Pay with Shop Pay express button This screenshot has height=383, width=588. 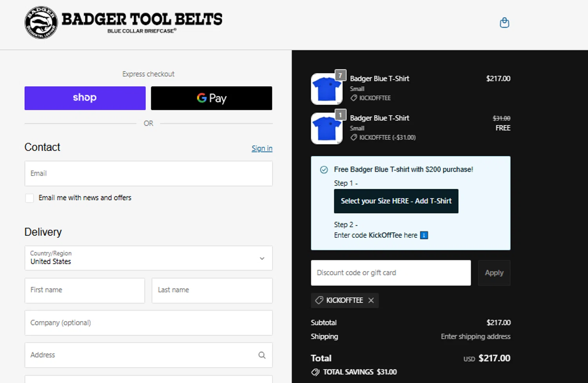(x=85, y=98)
